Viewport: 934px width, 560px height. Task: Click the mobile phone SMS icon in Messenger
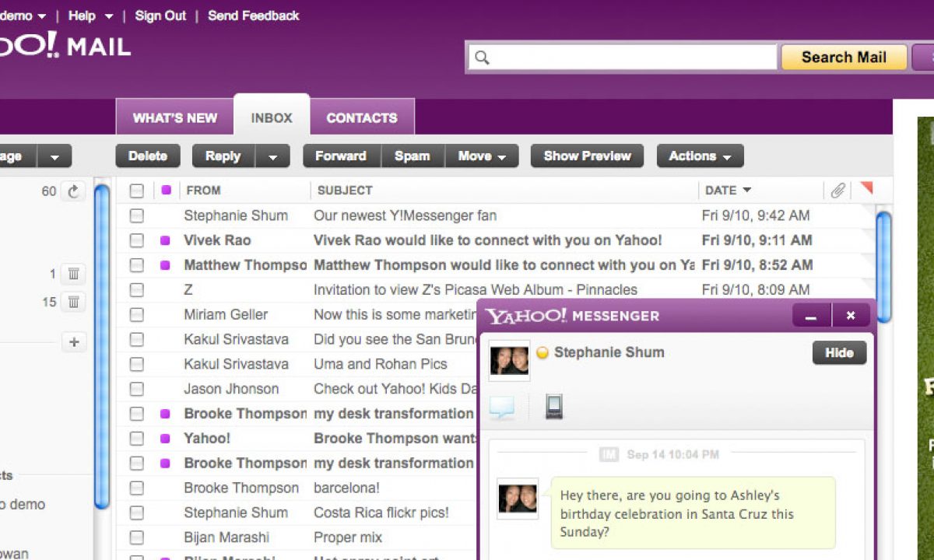(x=553, y=407)
